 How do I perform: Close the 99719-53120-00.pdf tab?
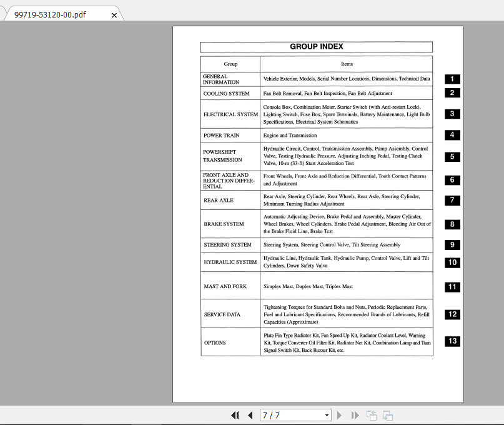point(114,14)
